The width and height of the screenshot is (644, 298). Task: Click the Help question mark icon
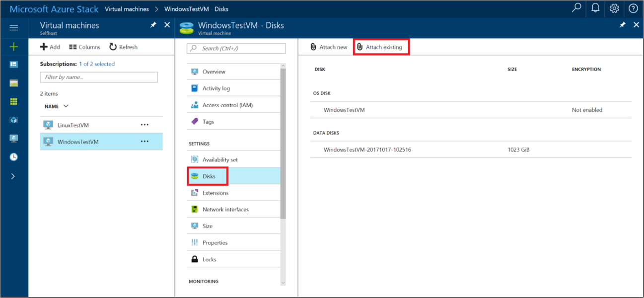(633, 8)
